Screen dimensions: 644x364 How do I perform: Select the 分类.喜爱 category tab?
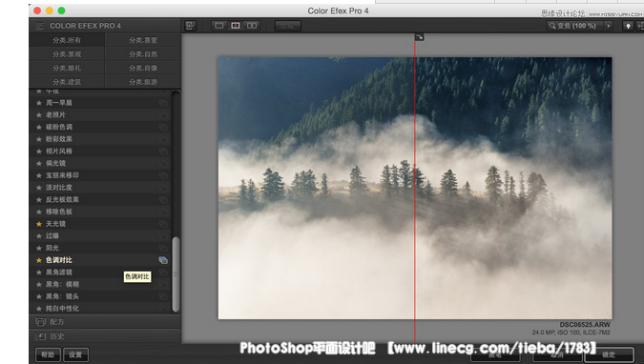(x=143, y=40)
